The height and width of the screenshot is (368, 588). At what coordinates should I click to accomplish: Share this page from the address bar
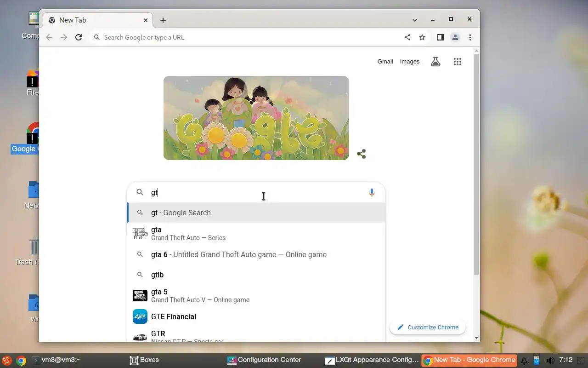pos(407,37)
